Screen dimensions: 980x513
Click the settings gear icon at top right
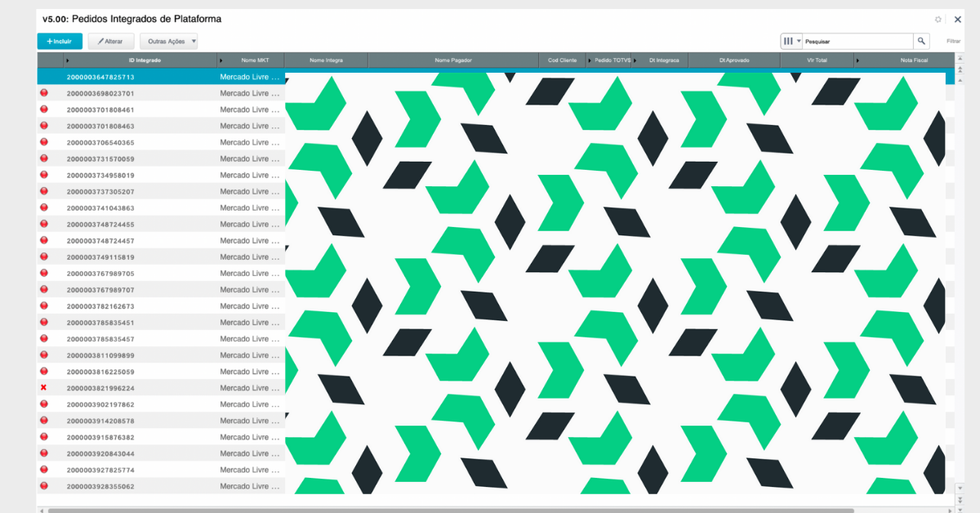pyautogui.click(x=938, y=19)
